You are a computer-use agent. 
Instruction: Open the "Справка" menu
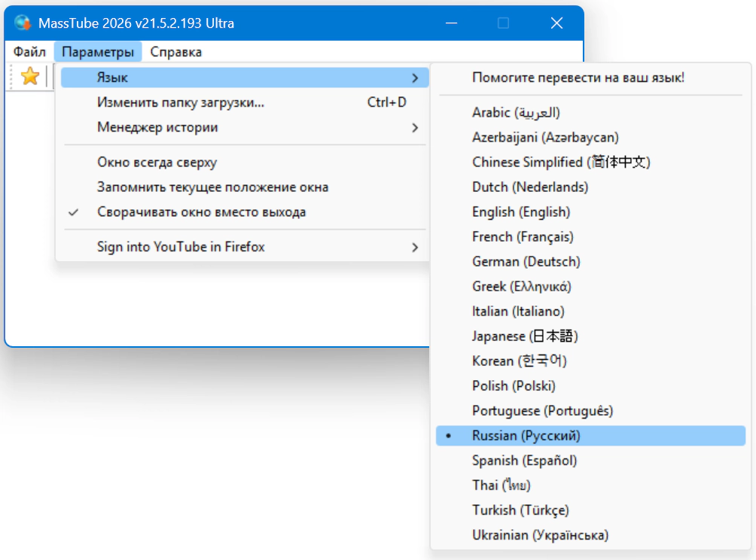(175, 52)
